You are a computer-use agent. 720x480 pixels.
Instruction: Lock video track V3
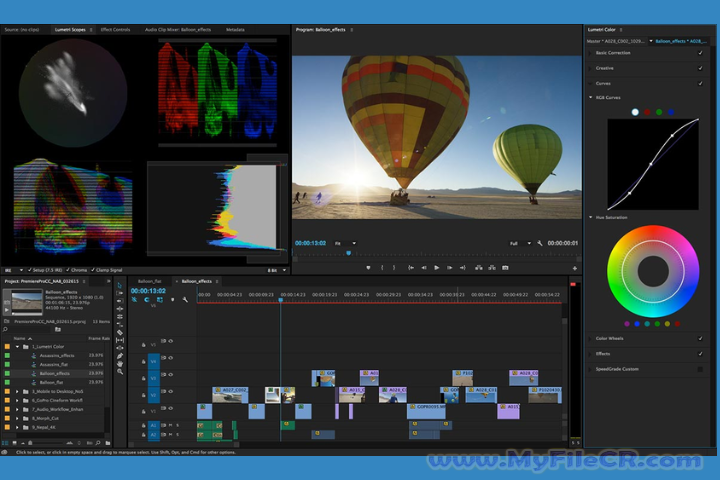pyautogui.click(x=143, y=378)
